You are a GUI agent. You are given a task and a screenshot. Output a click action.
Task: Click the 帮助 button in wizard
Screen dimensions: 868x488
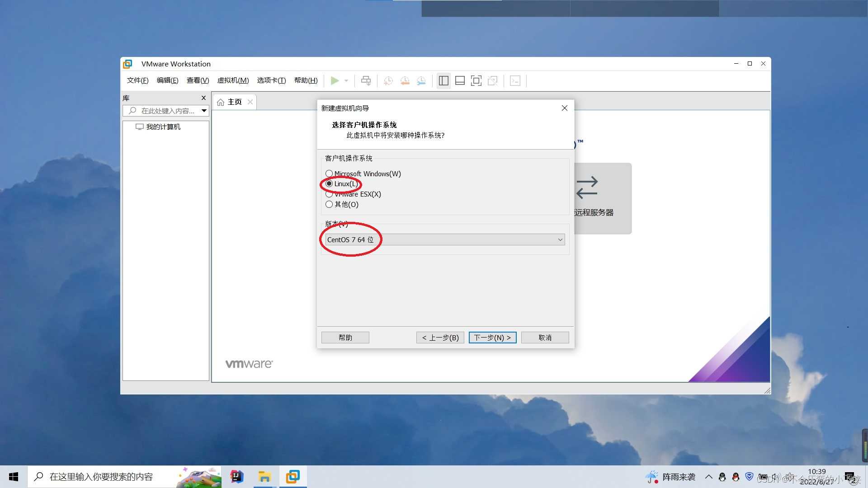(345, 338)
